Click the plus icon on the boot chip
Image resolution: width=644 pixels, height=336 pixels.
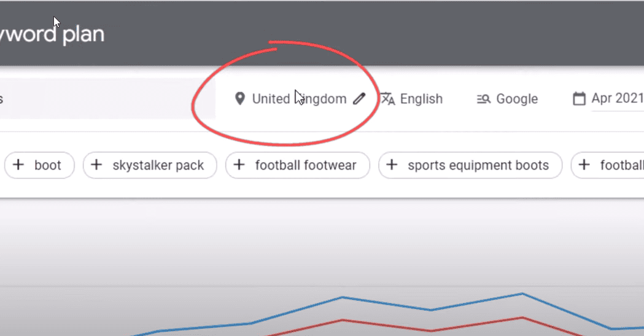point(18,165)
